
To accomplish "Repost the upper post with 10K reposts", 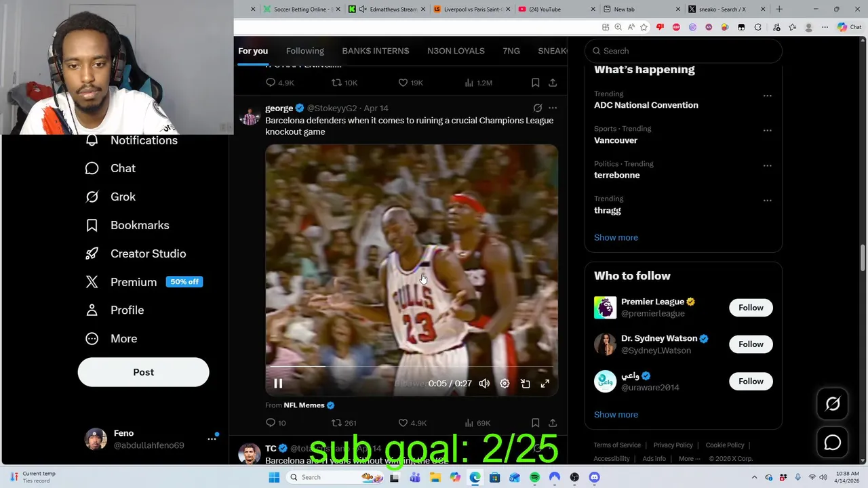I will click(x=344, y=83).
